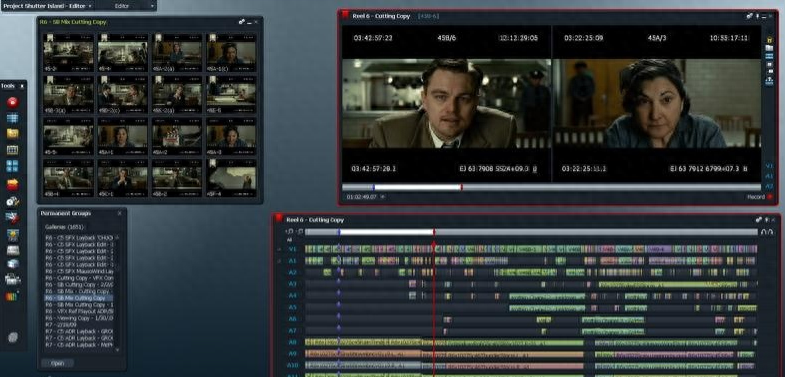Screen dimensions: 785x377
Task: Click the color bars icon in Tools panel
Action: pos(12,296)
